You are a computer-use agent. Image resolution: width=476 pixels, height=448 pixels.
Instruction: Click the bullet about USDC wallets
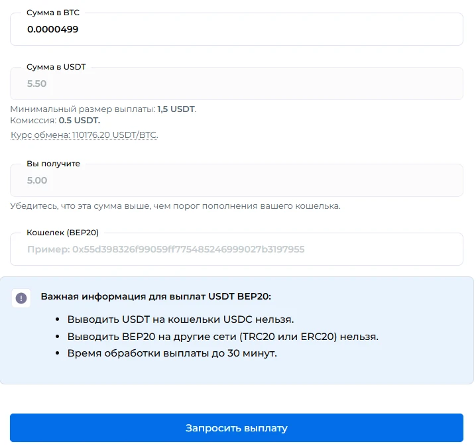(x=180, y=319)
